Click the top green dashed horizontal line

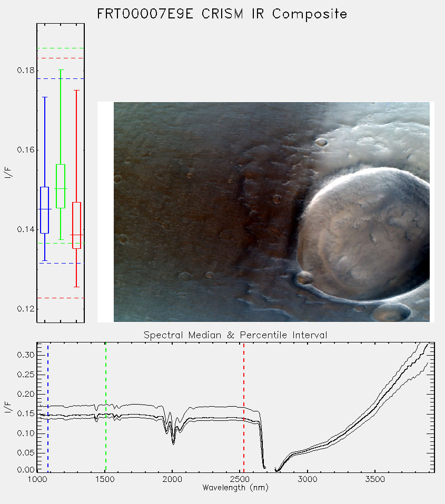coord(61,48)
